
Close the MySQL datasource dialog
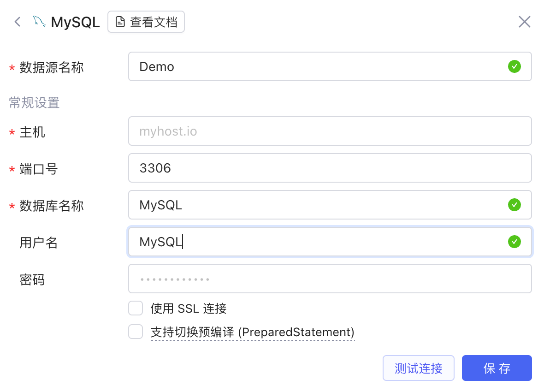[x=524, y=22]
